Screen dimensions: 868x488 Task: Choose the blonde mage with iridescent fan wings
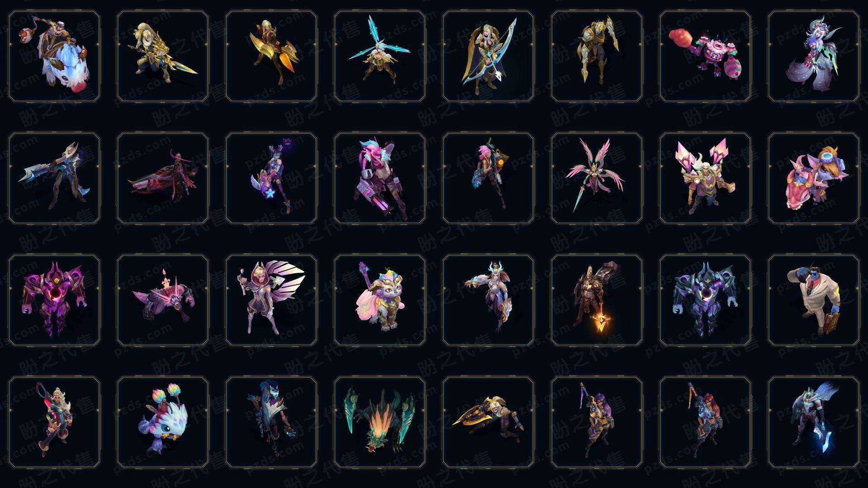[271, 300]
